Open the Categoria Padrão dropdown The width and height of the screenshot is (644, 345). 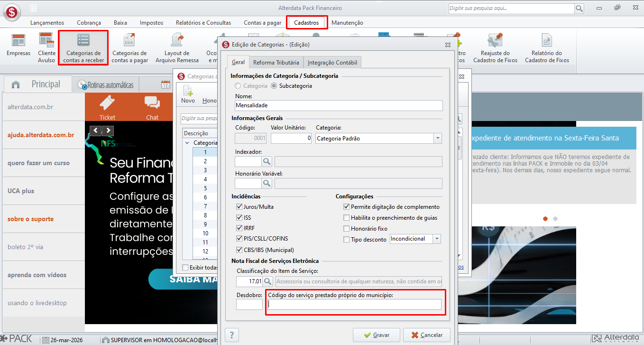click(437, 139)
